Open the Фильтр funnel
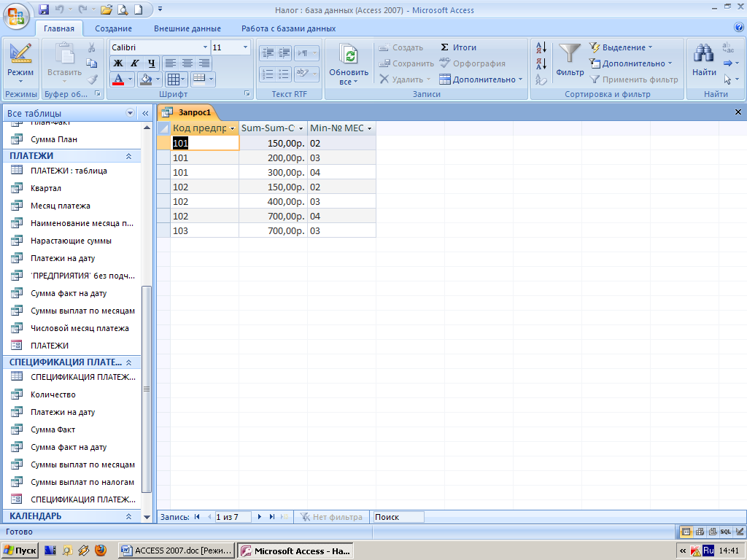Image resolution: width=747 pixels, height=560 pixels. [570, 60]
